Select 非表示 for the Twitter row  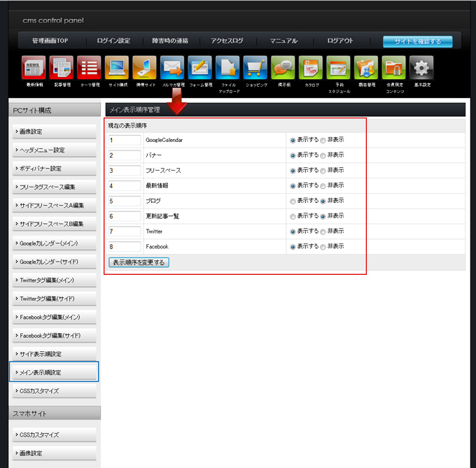[323, 232]
